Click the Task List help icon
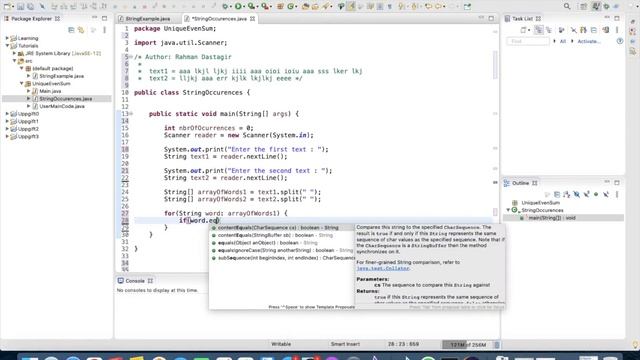Screen dimensions: 640x360 (620, 41)
